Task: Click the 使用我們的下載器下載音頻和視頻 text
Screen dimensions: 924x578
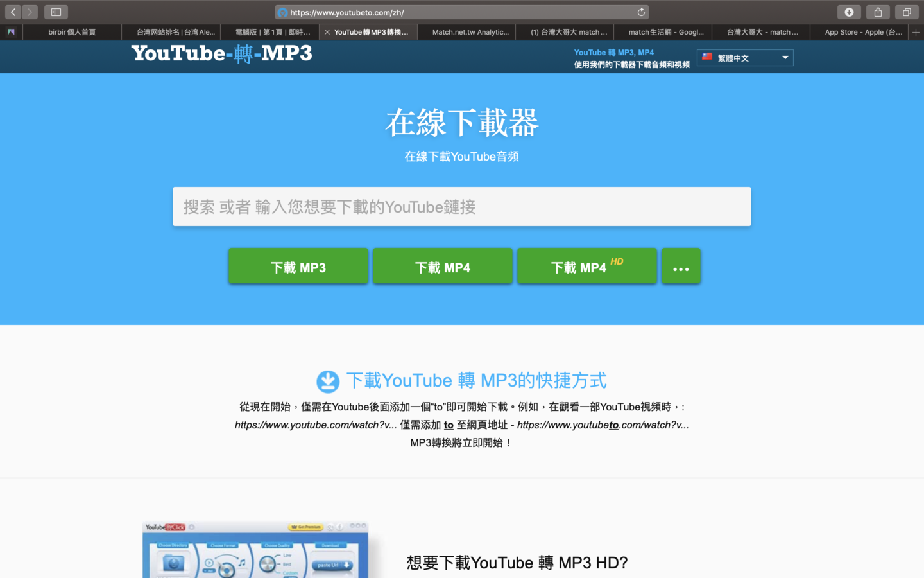Action: 632,65
